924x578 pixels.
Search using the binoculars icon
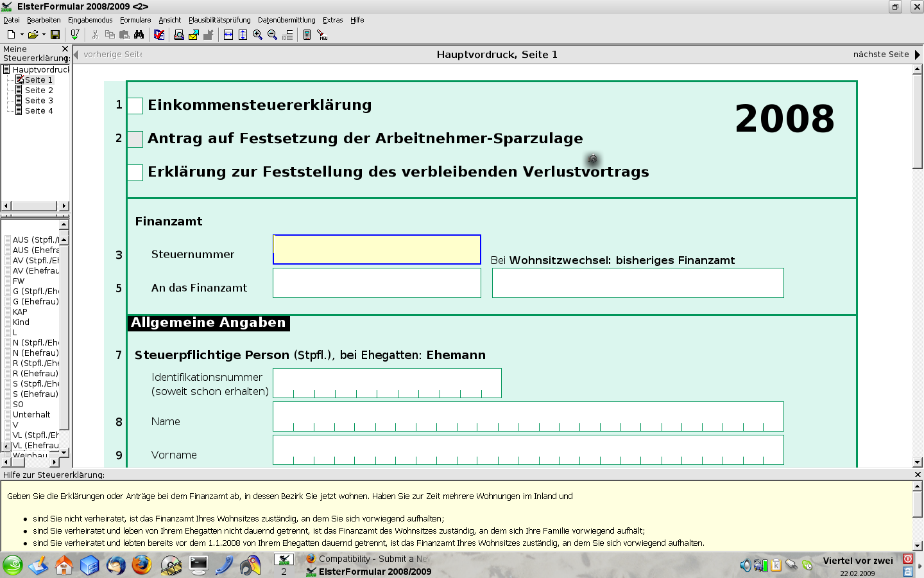coord(139,35)
